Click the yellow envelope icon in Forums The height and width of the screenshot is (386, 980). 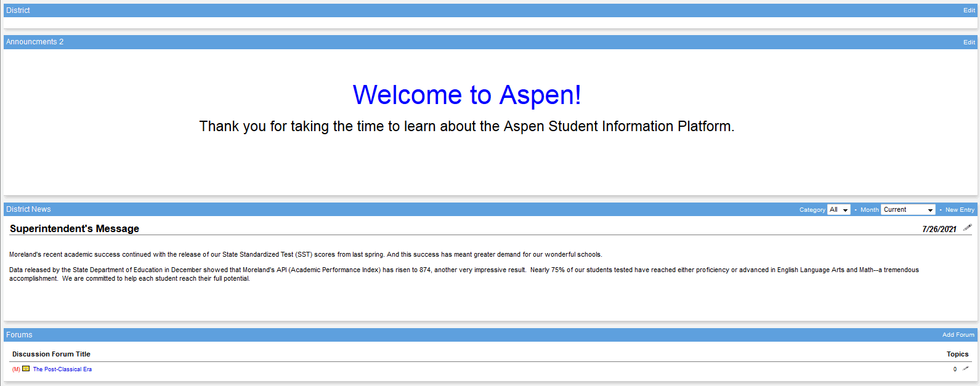tap(26, 369)
